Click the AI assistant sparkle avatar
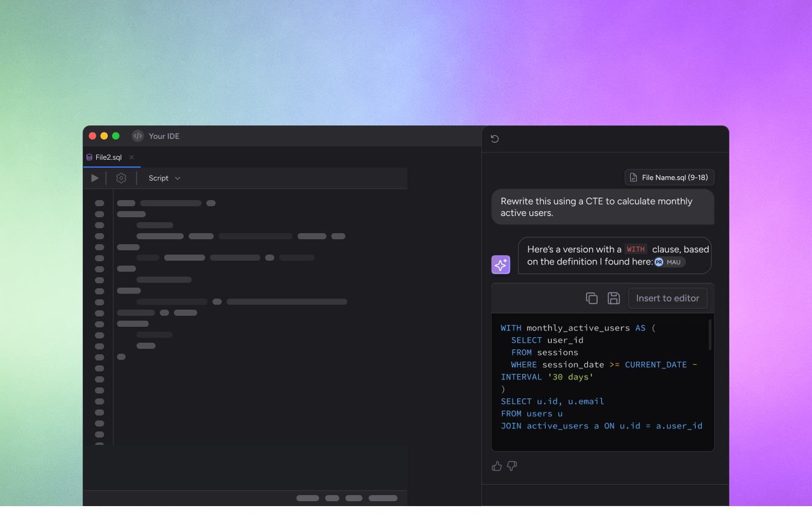 (501, 264)
